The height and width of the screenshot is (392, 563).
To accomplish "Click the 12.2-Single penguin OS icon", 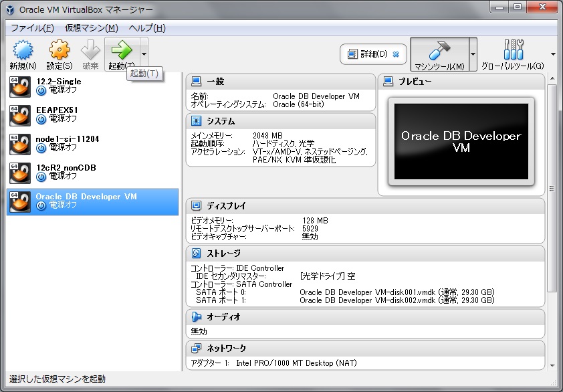I will (20, 86).
